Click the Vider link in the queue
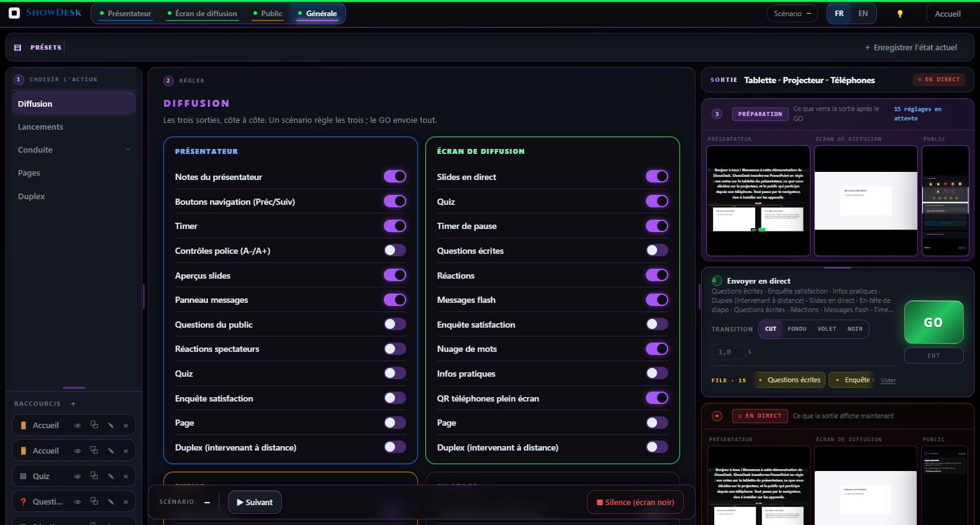 click(888, 380)
